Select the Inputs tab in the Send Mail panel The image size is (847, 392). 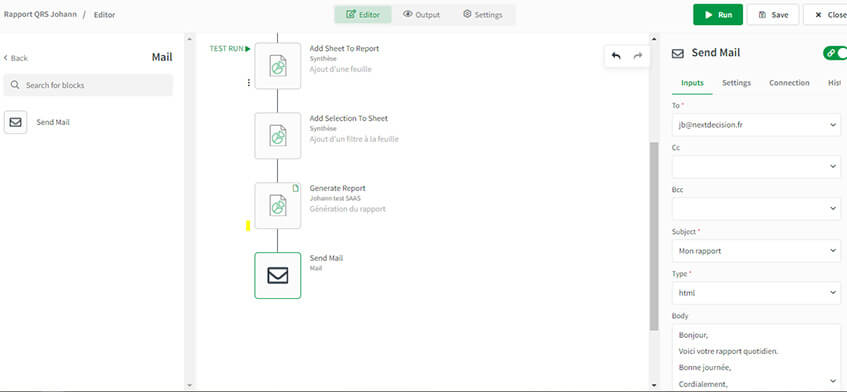[692, 83]
